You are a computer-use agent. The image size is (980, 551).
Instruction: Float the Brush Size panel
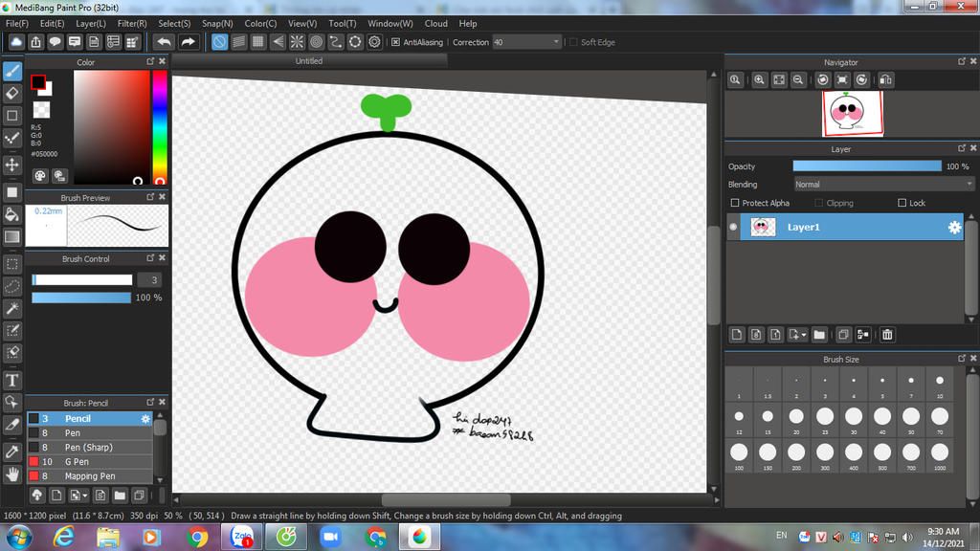961,359
